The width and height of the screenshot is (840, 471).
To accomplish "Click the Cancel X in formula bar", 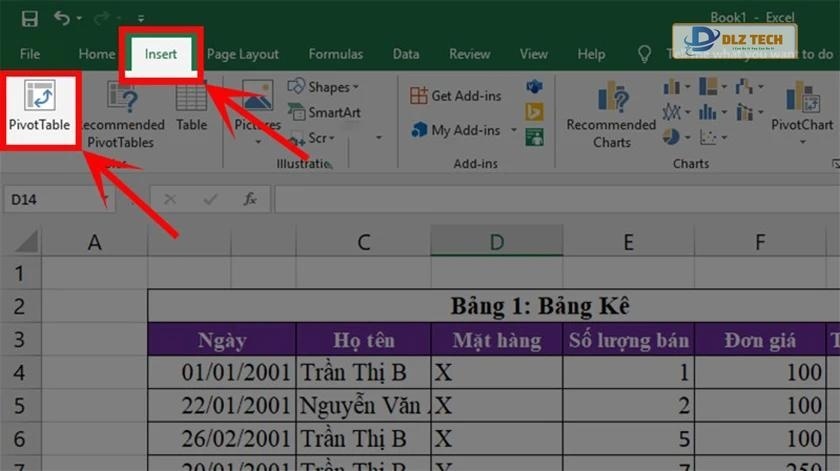I will tap(170, 199).
